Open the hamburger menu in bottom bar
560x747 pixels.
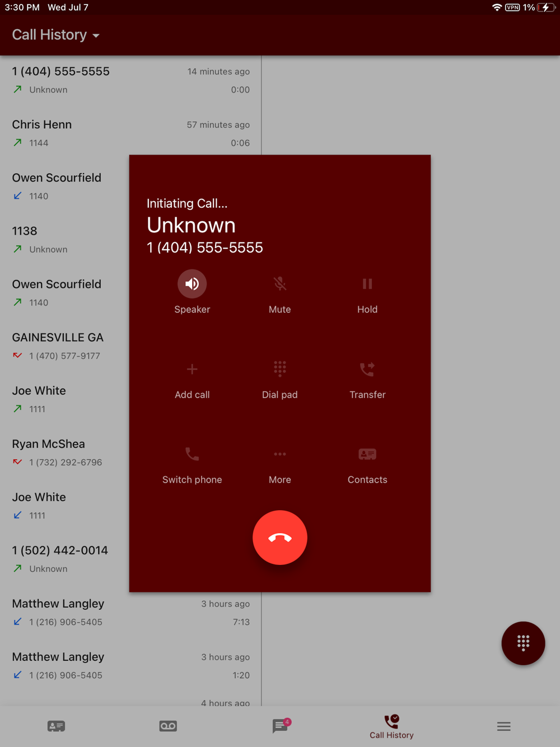[x=503, y=726]
